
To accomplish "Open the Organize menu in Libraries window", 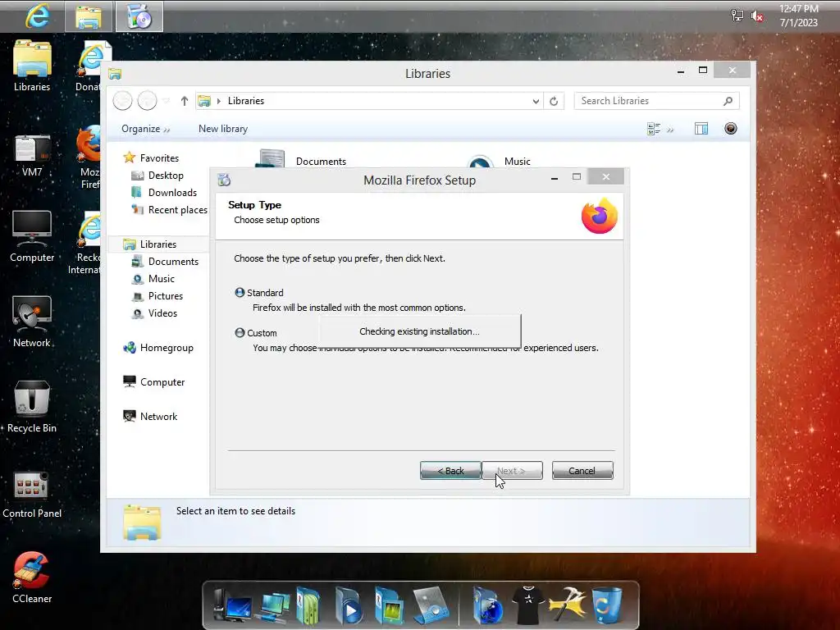I will tap(145, 129).
